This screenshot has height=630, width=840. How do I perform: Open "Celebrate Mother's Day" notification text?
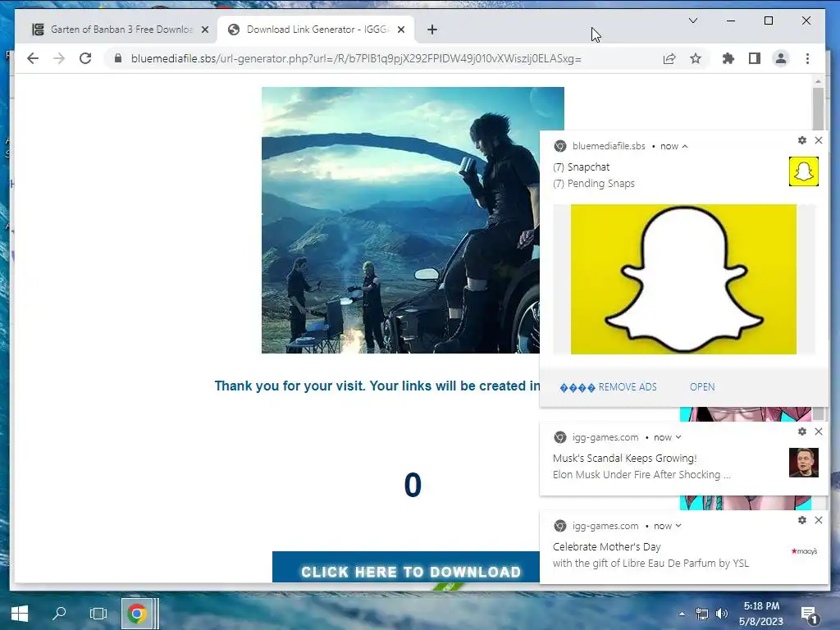(x=606, y=547)
